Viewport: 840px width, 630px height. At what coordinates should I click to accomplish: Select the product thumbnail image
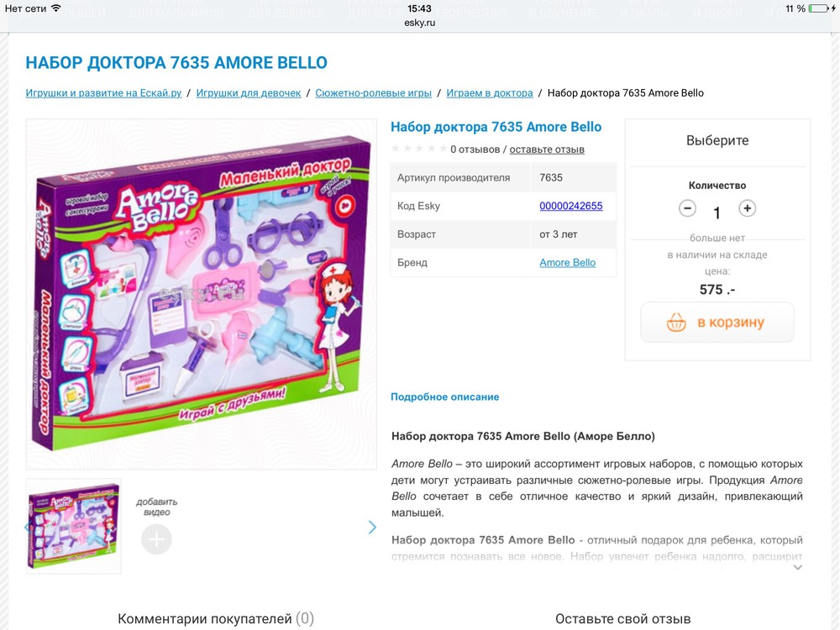[x=73, y=526]
